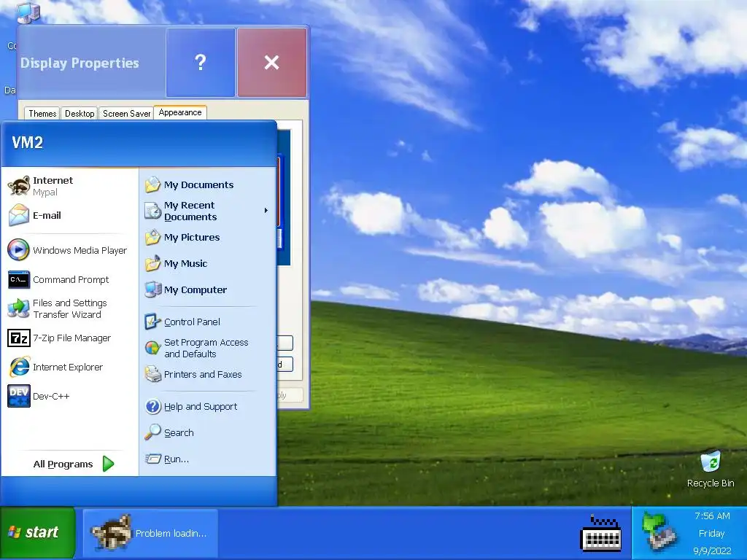Click the taskbar clock showing 7:56 AM
The height and width of the screenshot is (560, 747).
click(x=712, y=516)
